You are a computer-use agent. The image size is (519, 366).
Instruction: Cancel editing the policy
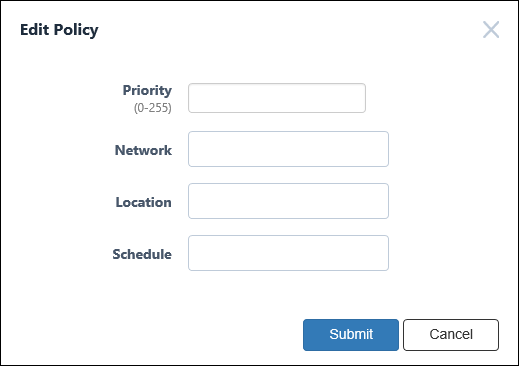tap(451, 335)
